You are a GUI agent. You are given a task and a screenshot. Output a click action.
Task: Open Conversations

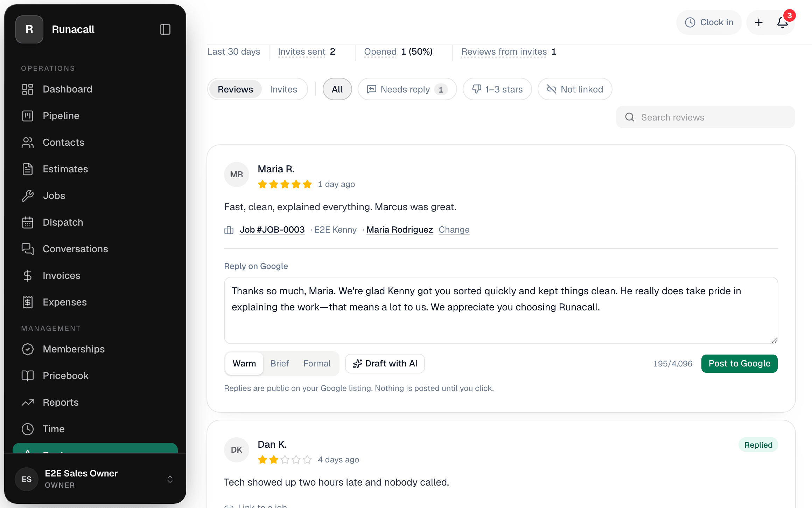(95, 249)
